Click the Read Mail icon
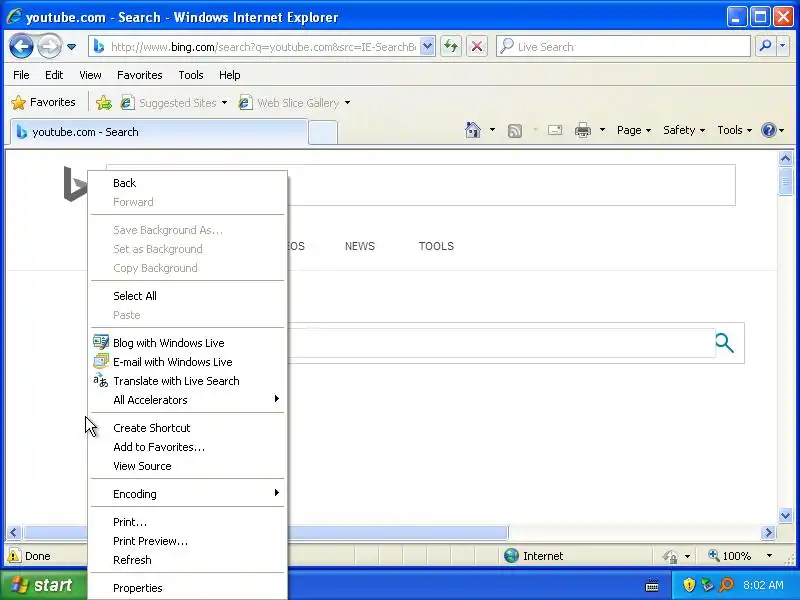Screen dimensions: 800x600 click(x=555, y=130)
